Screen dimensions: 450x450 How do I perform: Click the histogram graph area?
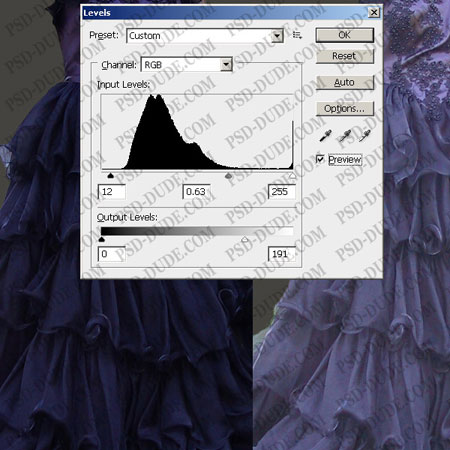[197, 132]
